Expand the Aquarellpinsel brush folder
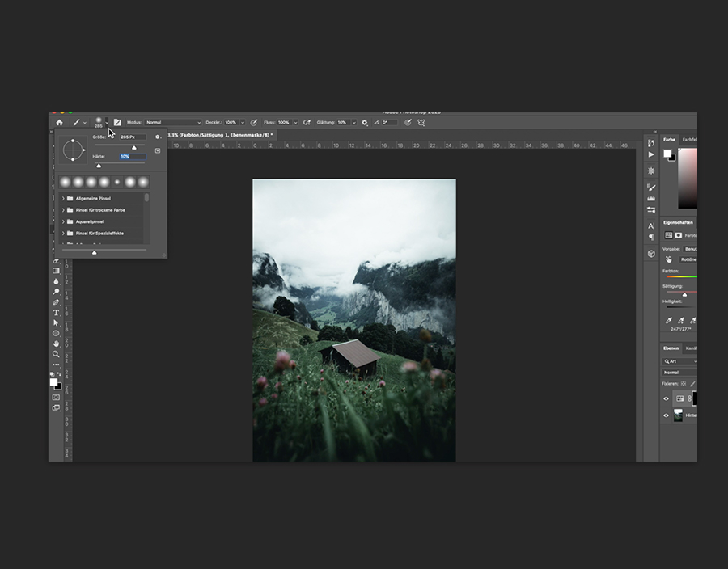 (x=63, y=221)
